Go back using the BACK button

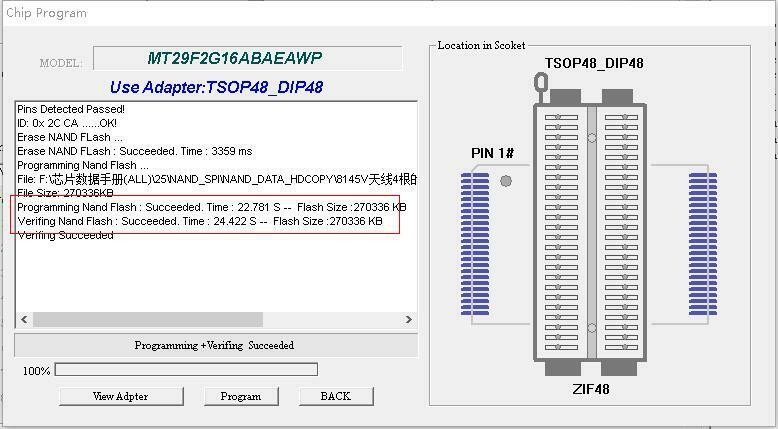click(x=335, y=396)
